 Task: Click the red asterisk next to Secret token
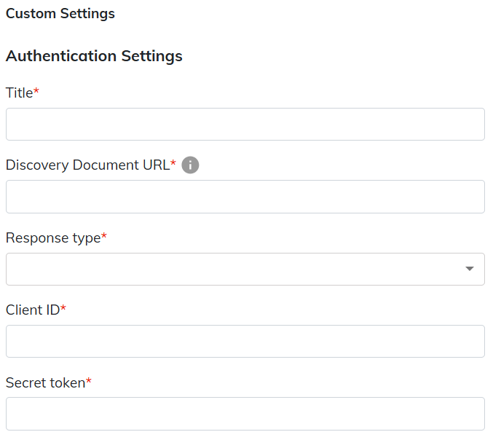[x=89, y=381]
